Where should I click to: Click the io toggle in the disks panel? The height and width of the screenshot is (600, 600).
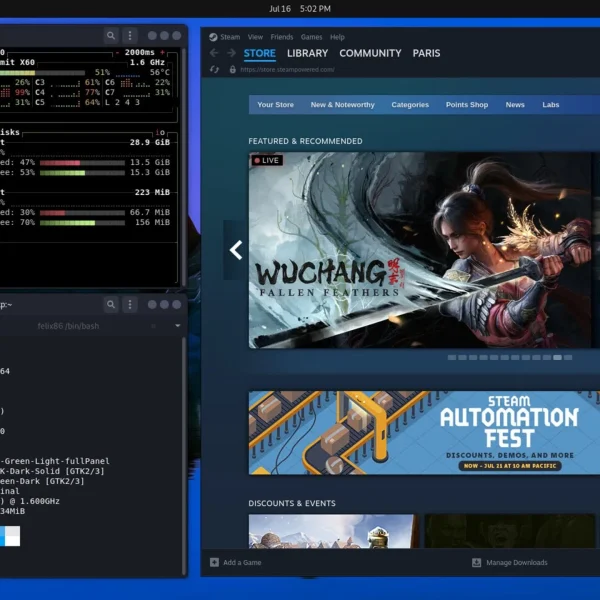(160, 132)
